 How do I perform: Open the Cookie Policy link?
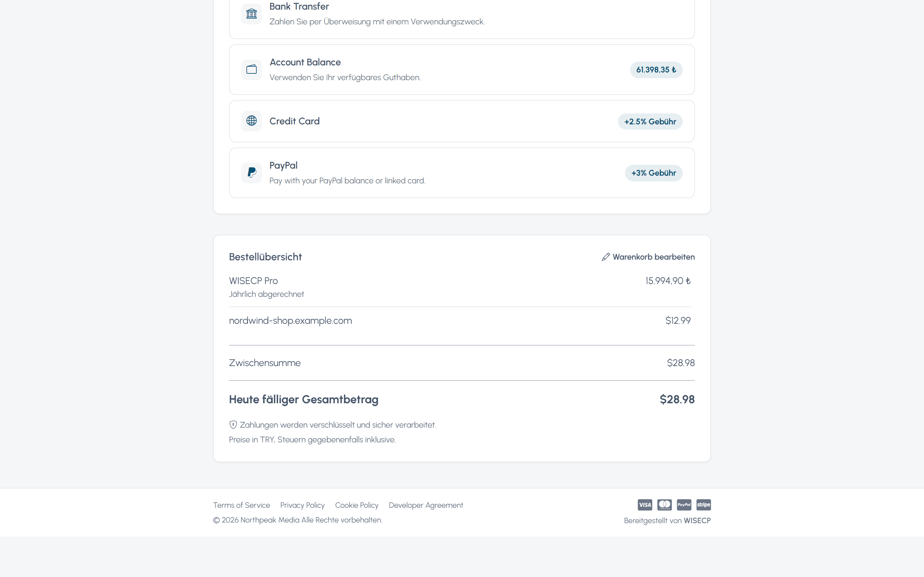(x=357, y=505)
